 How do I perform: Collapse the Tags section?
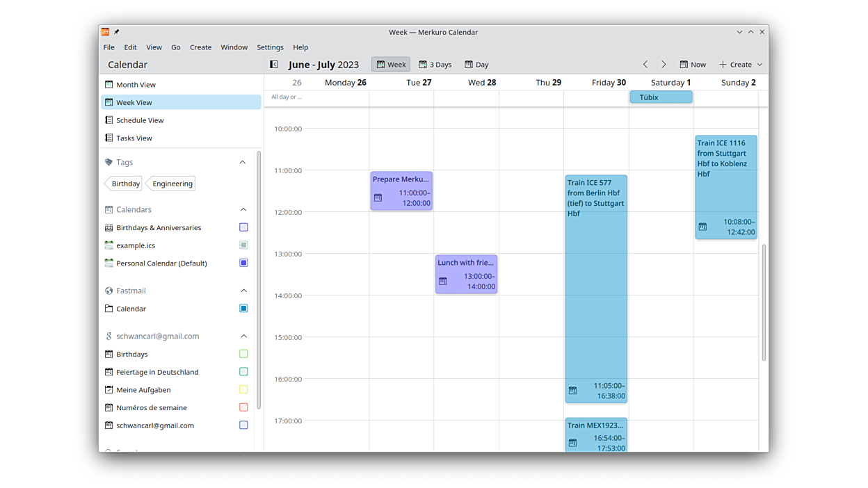(243, 163)
